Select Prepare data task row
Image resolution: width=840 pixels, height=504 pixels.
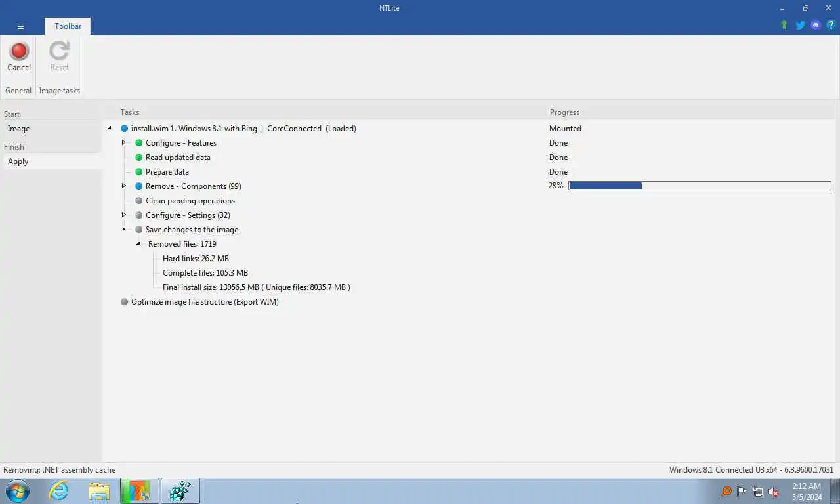coord(167,172)
